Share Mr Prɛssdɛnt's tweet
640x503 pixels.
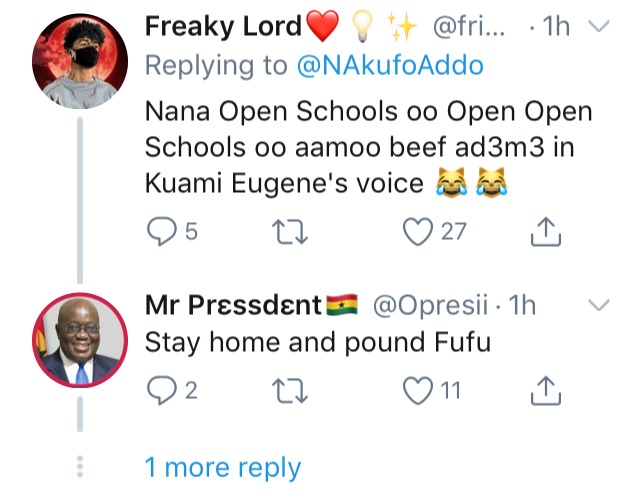click(543, 389)
